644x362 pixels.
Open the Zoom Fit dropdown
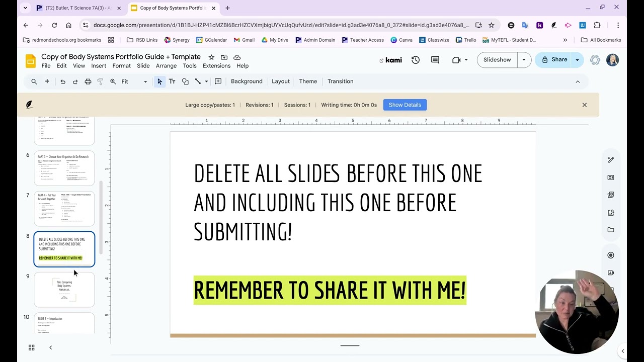tap(134, 81)
